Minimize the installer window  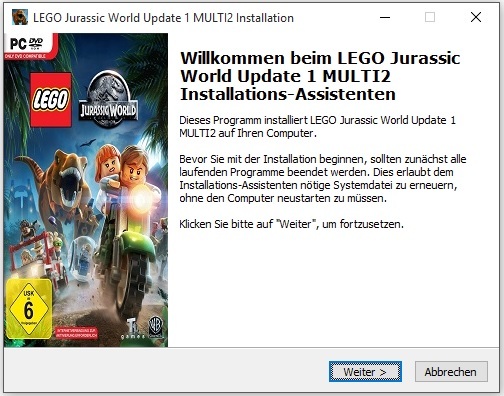pyautogui.click(x=385, y=17)
